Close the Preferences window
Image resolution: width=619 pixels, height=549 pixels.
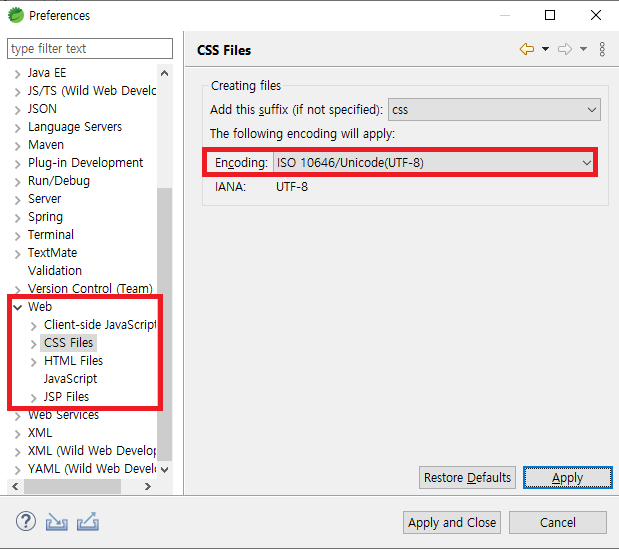coord(596,15)
